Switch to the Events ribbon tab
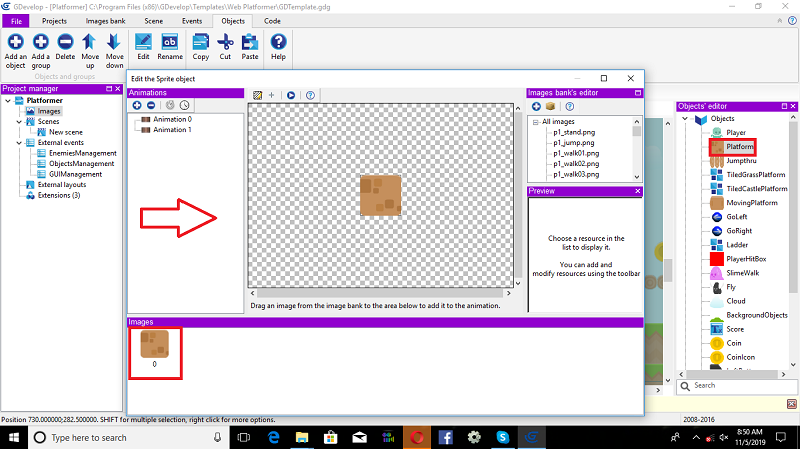The width and height of the screenshot is (800, 449). pos(192,21)
